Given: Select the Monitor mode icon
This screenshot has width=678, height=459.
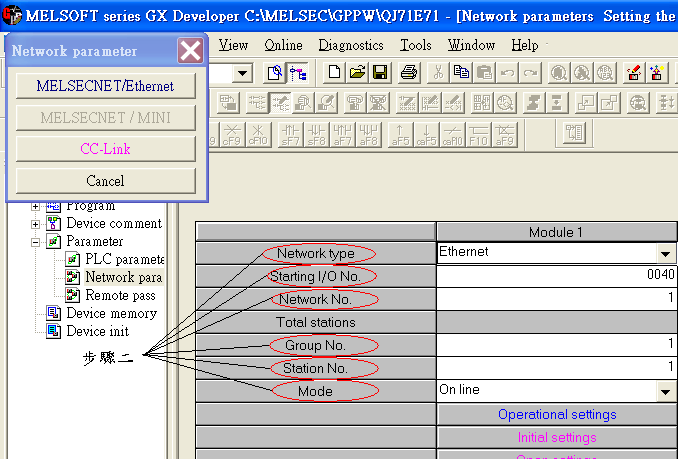Looking at the screenshot, I should [303, 103].
